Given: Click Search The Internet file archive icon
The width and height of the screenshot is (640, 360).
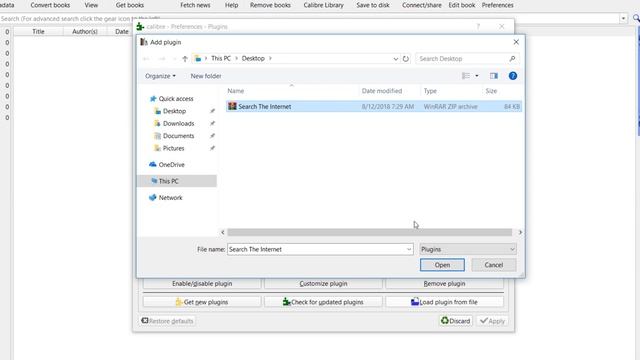Looking at the screenshot, I should tap(232, 106).
